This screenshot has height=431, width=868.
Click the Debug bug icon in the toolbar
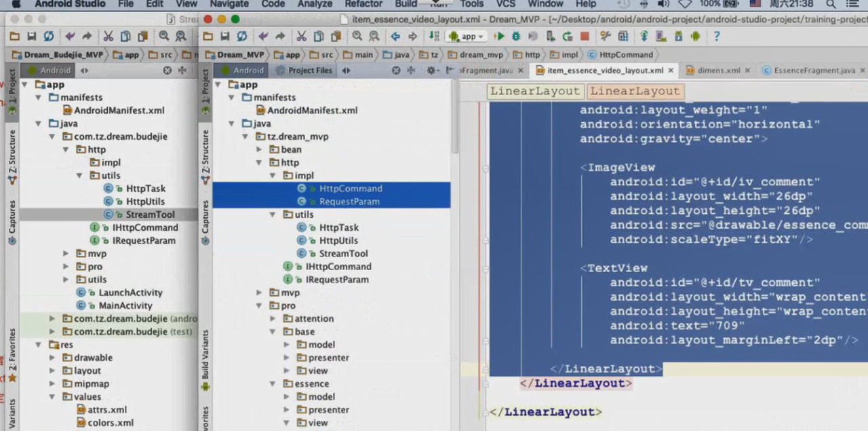[x=516, y=37]
